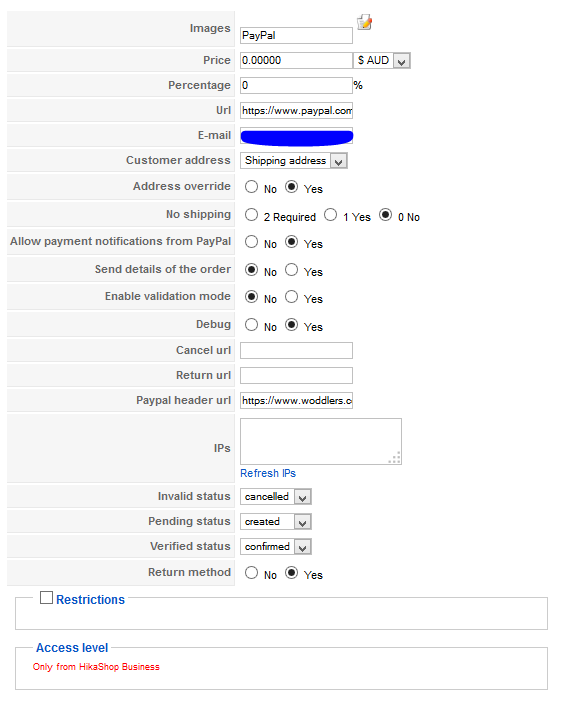The width and height of the screenshot is (561, 703).
Task: Open the AUD currency dropdown
Action: click(381, 61)
